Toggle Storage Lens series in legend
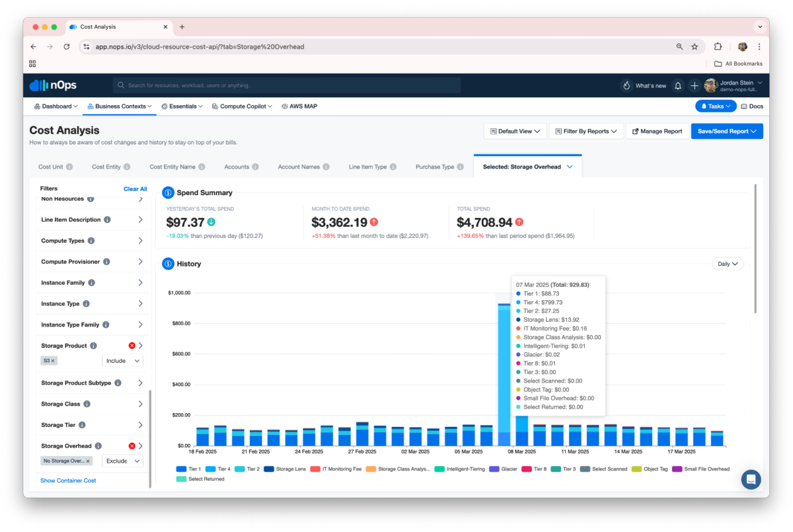 285,469
